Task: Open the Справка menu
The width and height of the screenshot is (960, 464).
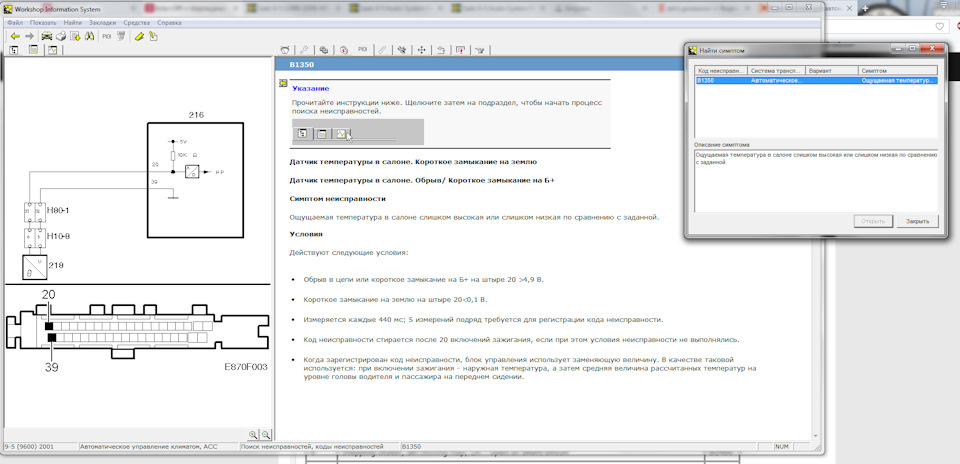Action: [169, 23]
